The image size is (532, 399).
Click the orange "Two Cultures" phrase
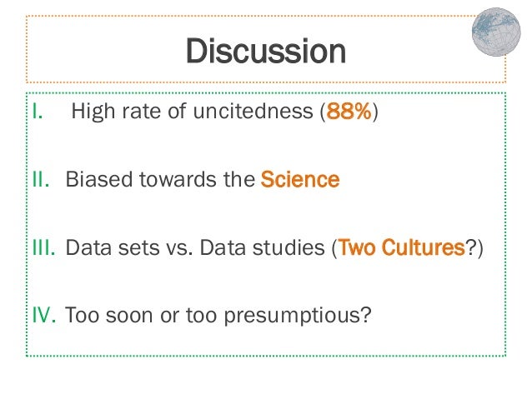click(400, 247)
